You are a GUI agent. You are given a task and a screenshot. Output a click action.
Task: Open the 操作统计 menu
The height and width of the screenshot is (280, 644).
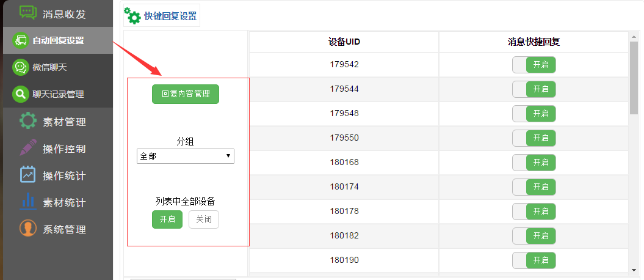coord(58,175)
